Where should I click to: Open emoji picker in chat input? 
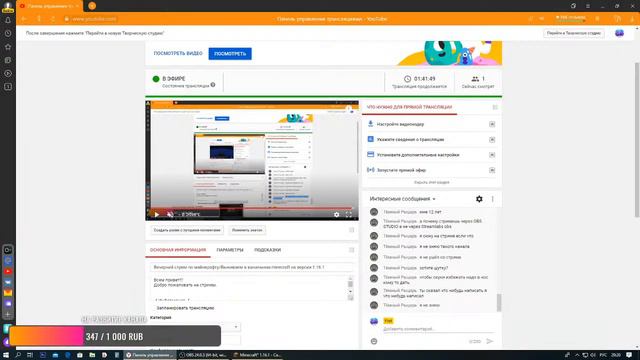[374, 341]
